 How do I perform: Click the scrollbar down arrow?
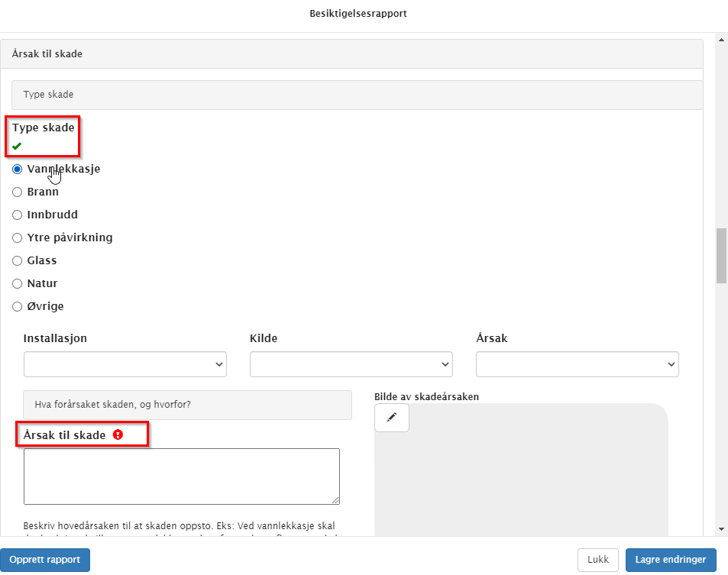[x=721, y=529]
